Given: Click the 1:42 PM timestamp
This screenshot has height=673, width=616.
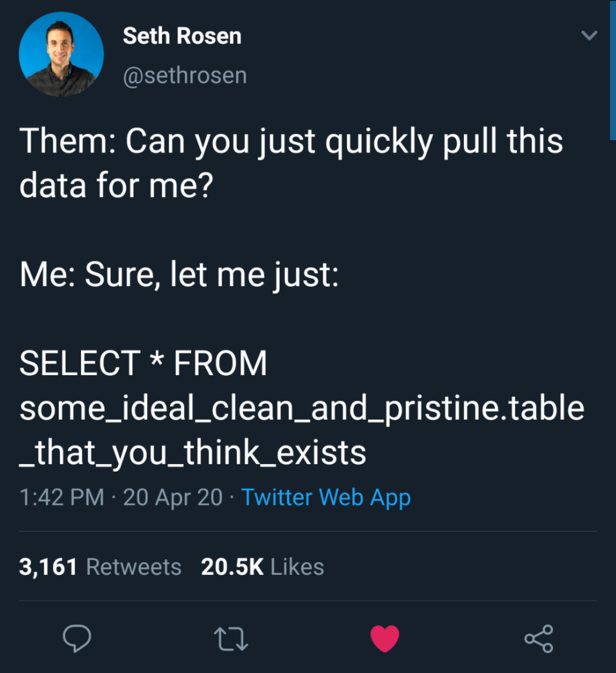Looking at the screenshot, I should pos(62,498).
